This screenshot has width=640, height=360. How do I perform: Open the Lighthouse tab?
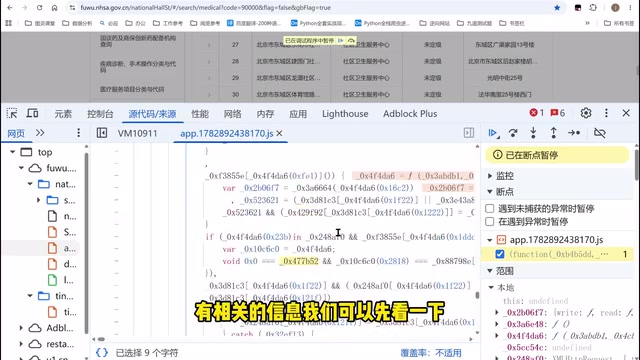coord(345,114)
